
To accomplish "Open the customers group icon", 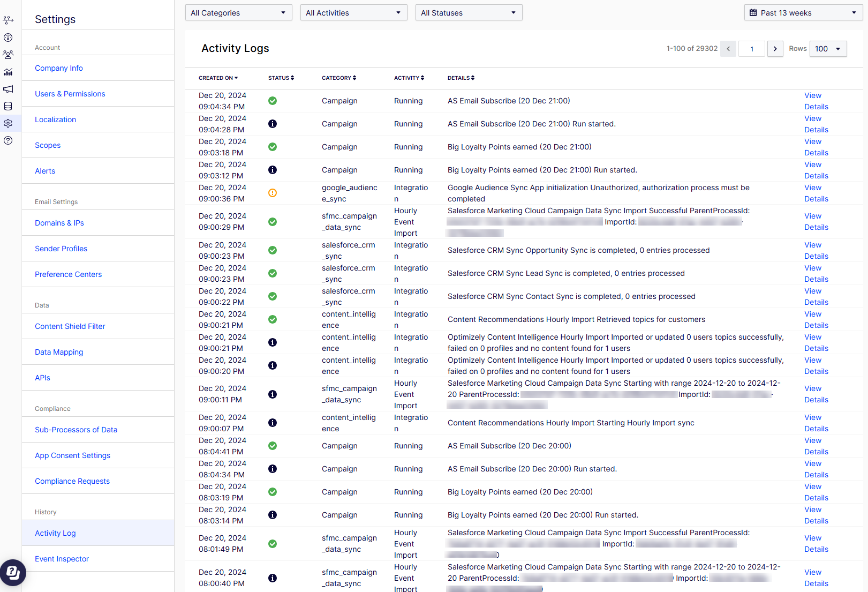I will click(8, 55).
